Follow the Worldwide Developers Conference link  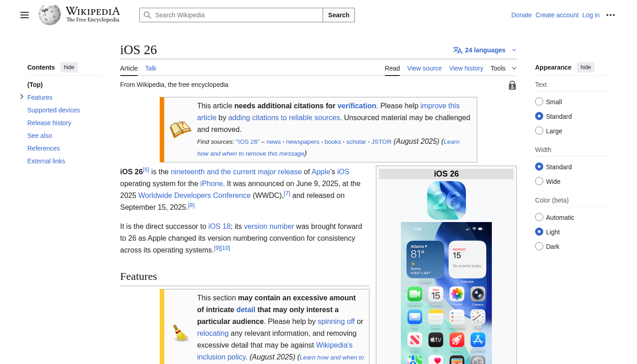click(x=194, y=195)
